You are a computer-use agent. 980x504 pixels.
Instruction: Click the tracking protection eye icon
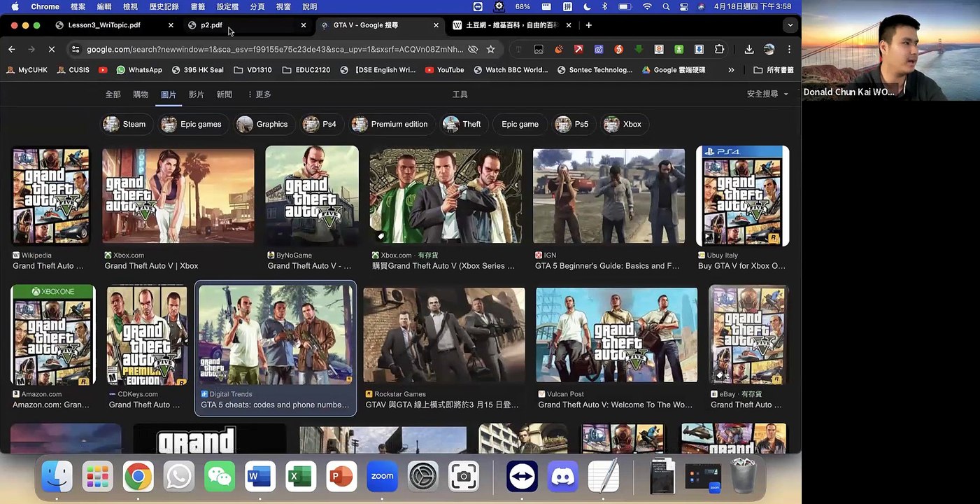[x=473, y=49]
